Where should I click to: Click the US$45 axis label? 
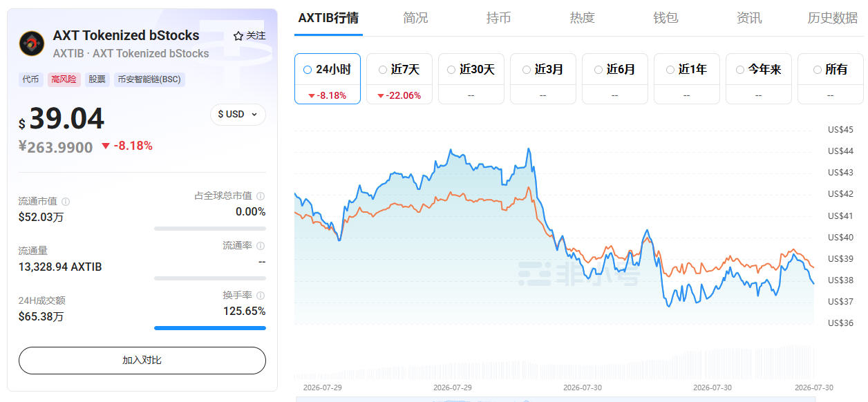[841, 130]
